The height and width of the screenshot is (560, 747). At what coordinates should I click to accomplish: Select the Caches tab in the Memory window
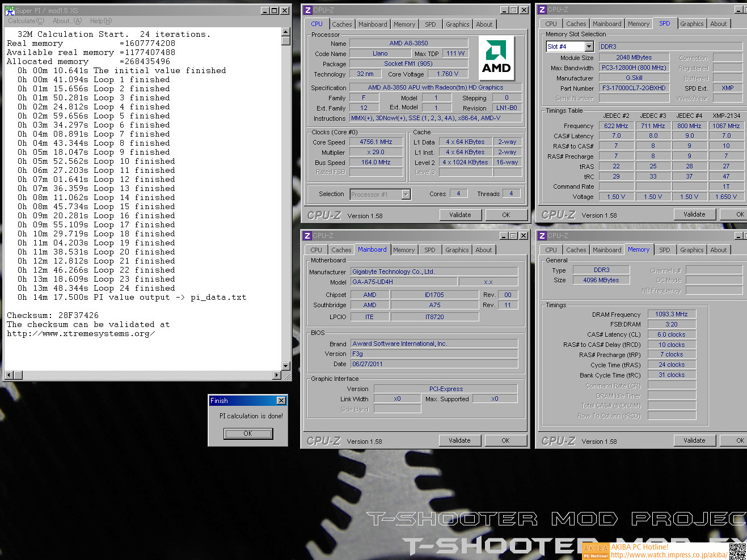tap(576, 250)
